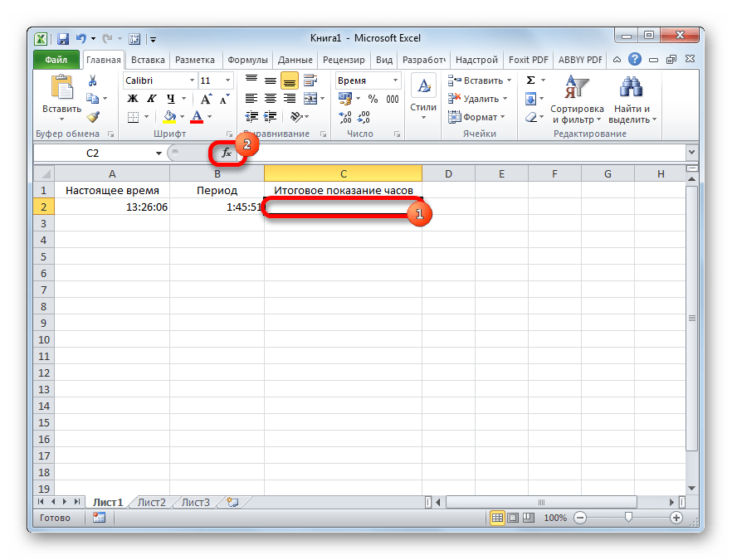Image resolution: width=732 pixels, height=560 pixels.
Task: Apply the cell borders icon
Action: [x=133, y=117]
